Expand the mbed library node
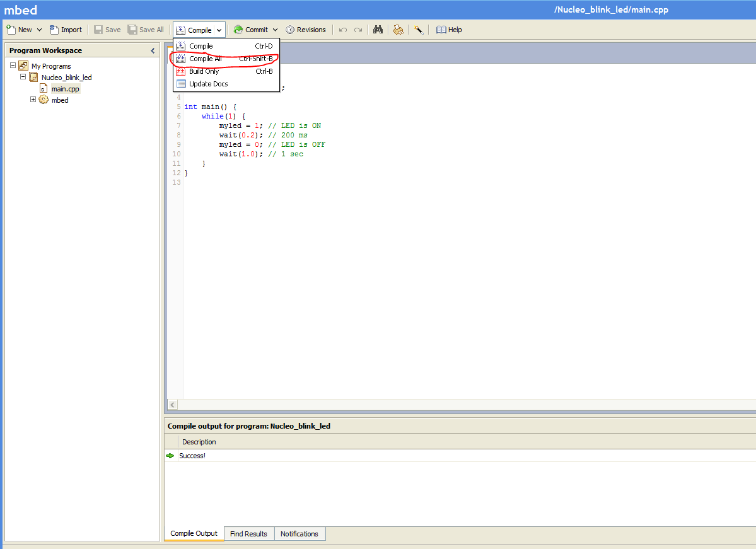Image resolution: width=756 pixels, height=549 pixels. tap(33, 100)
